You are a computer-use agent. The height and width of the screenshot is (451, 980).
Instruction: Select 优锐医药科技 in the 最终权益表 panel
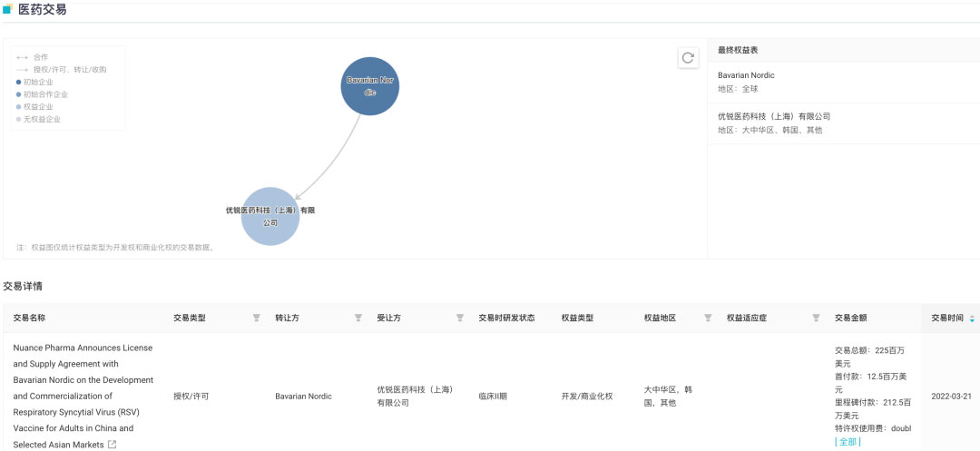pyautogui.click(x=773, y=116)
